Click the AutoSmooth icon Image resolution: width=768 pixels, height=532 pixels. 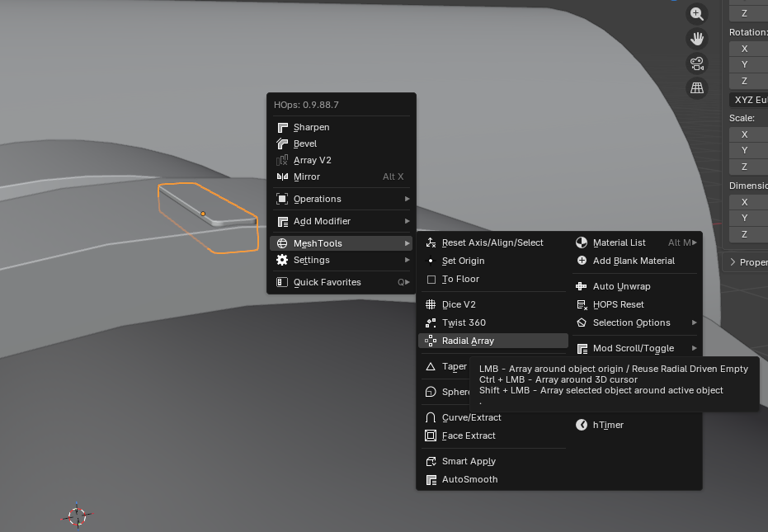[x=431, y=479]
